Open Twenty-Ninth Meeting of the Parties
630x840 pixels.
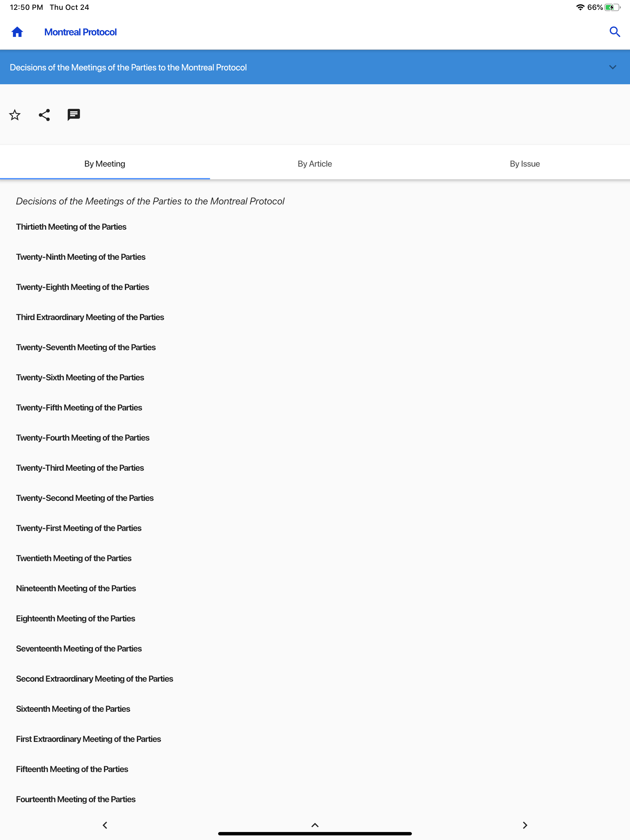click(81, 257)
